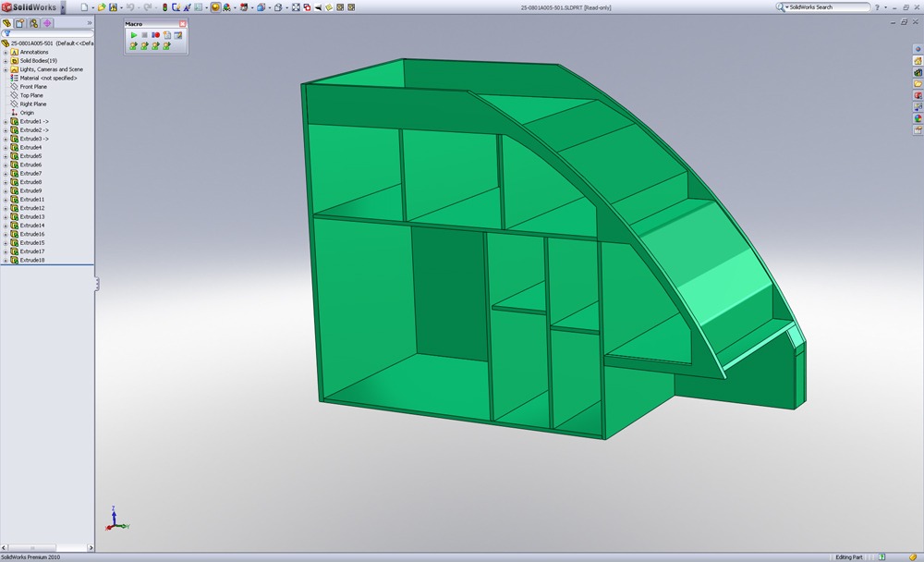Expand the Annotations tree node
Viewport: 924px width, 562px height.
coord(6,52)
